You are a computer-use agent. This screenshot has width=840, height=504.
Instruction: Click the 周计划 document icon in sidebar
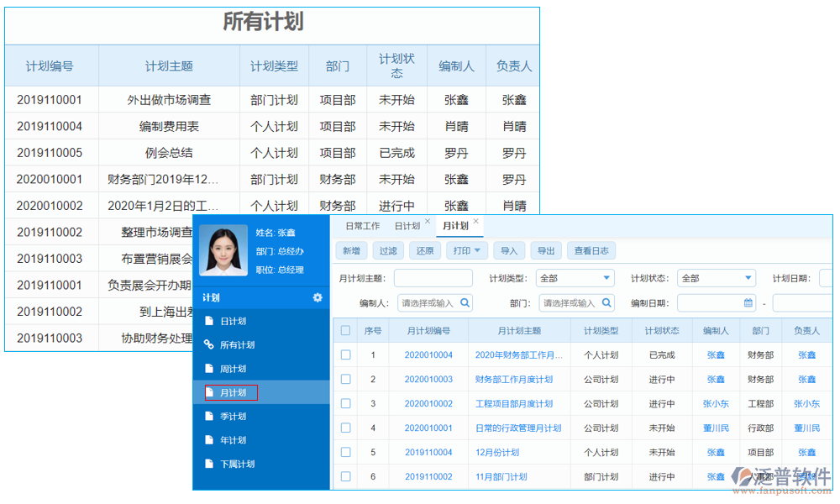[209, 370]
